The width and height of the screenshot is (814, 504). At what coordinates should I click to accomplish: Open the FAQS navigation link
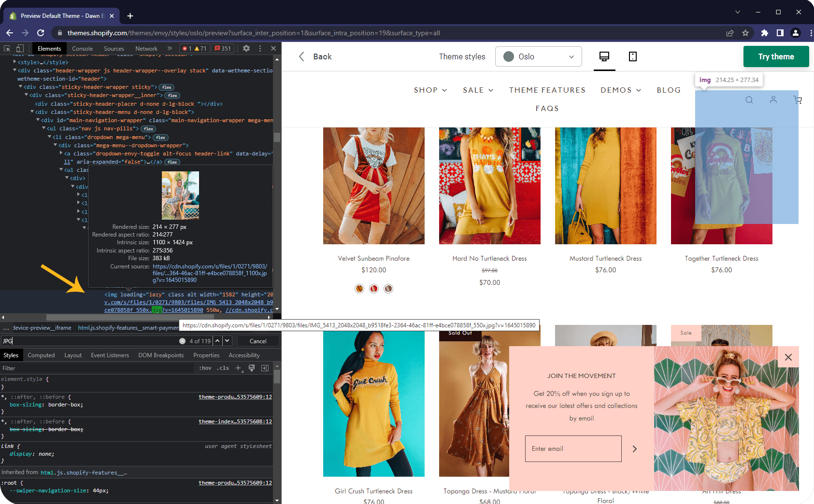point(547,109)
